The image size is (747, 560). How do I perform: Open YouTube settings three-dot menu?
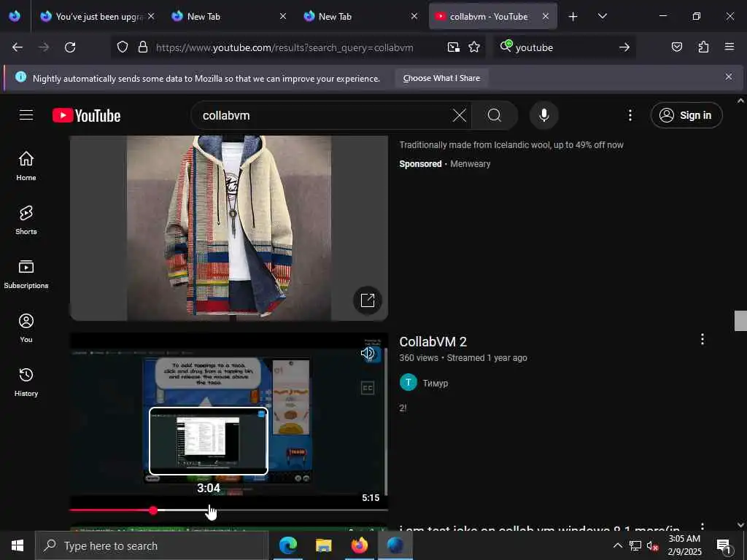pos(630,115)
